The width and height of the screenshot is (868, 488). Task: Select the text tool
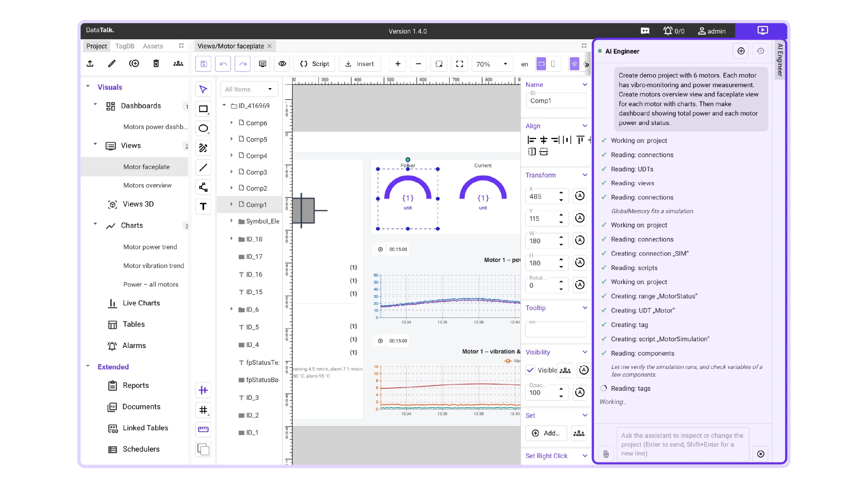coord(203,206)
